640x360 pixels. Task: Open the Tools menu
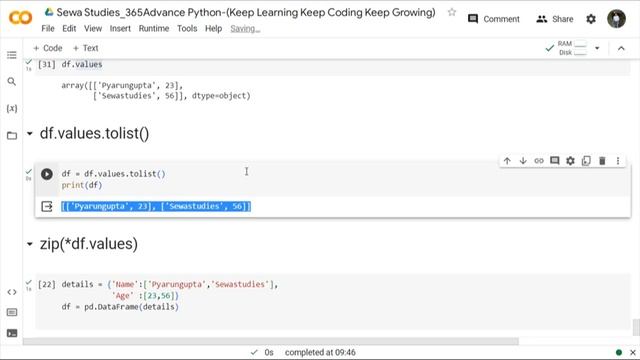(187, 29)
